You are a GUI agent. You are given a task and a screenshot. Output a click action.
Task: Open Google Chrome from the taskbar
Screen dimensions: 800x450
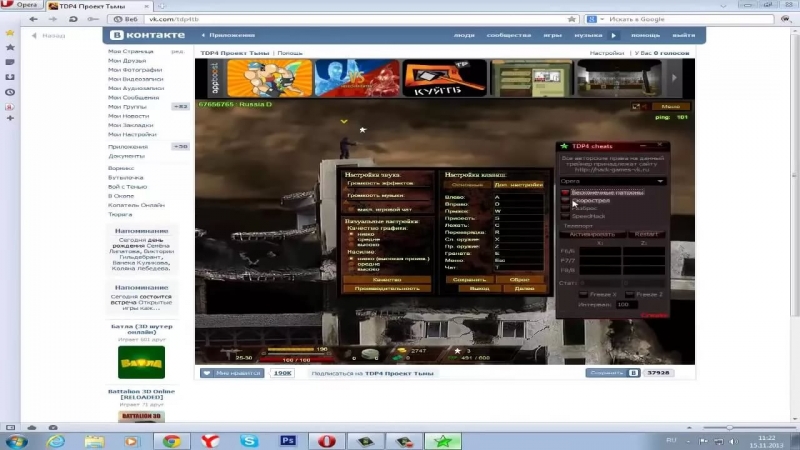[x=171, y=441]
